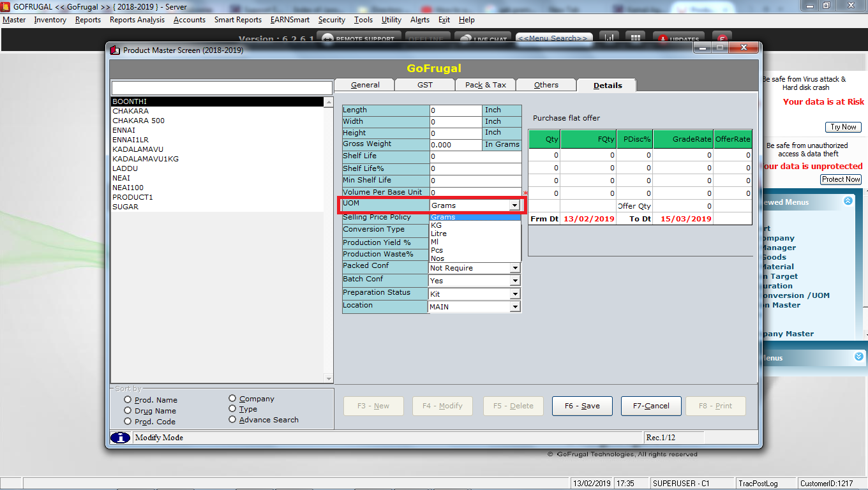Click the Frm Dt date 13/02/2019

pyautogui.click(x=588, y=218)
